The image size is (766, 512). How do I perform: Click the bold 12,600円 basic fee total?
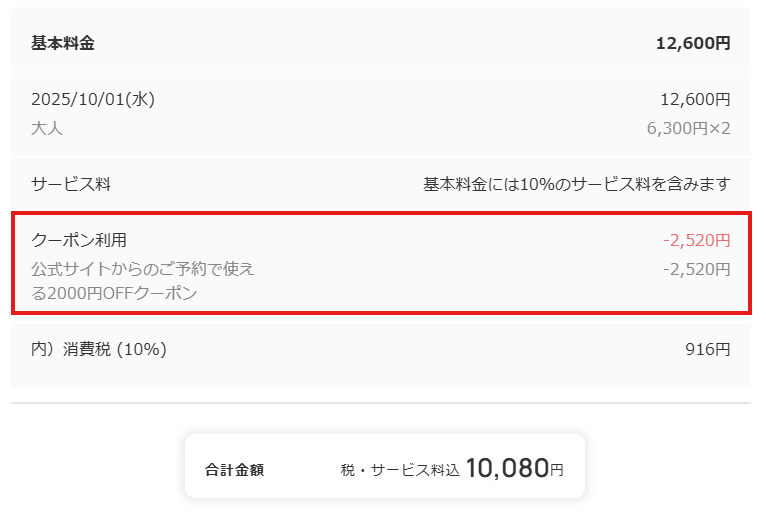tap(693, 43)
